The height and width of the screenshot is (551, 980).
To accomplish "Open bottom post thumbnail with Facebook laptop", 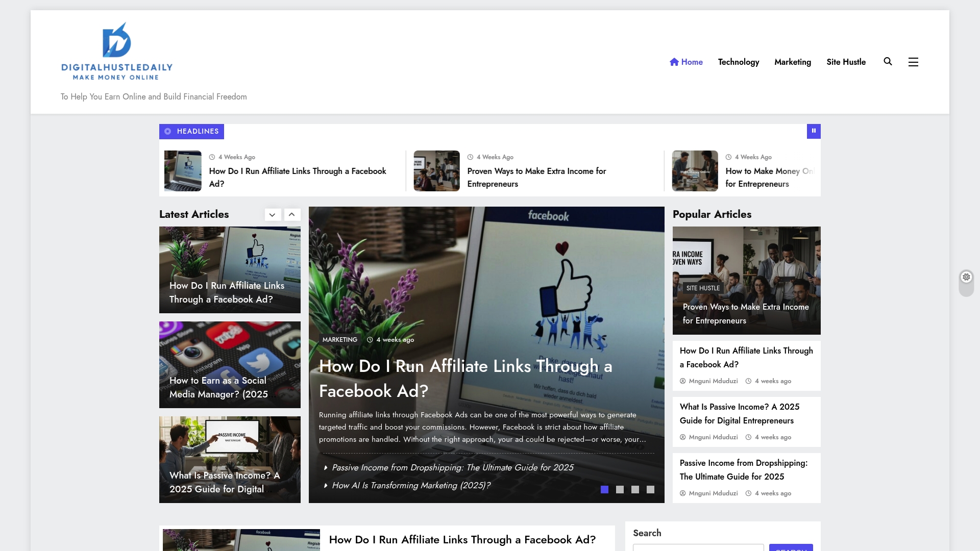I will pos(241,540).
